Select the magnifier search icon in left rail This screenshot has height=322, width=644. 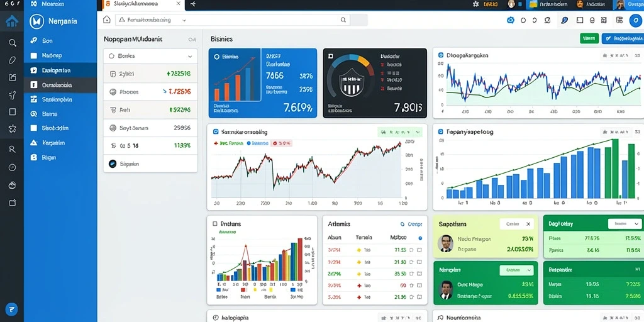[x=13, y=43]
